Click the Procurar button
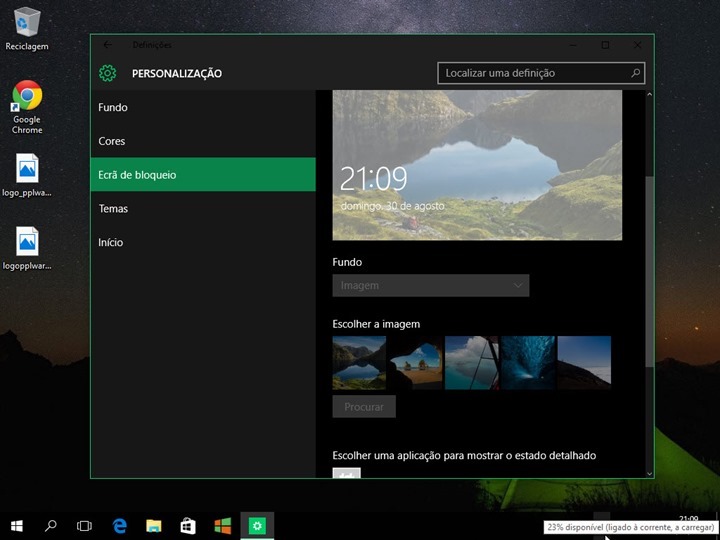 364,407
